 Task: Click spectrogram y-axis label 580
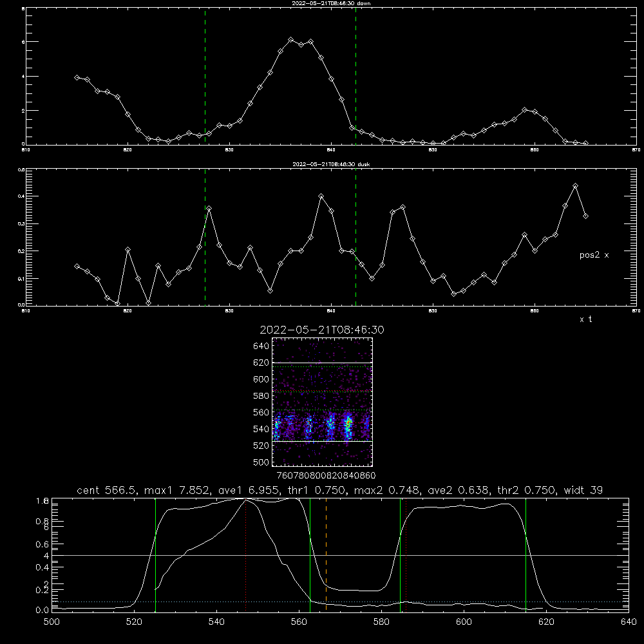pos(261,396)
